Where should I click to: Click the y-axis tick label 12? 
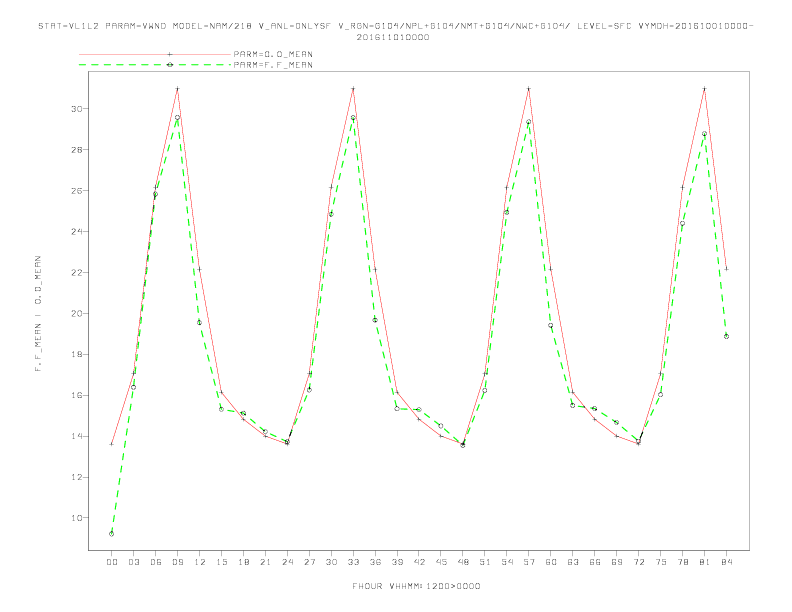(x=76, y=477)
